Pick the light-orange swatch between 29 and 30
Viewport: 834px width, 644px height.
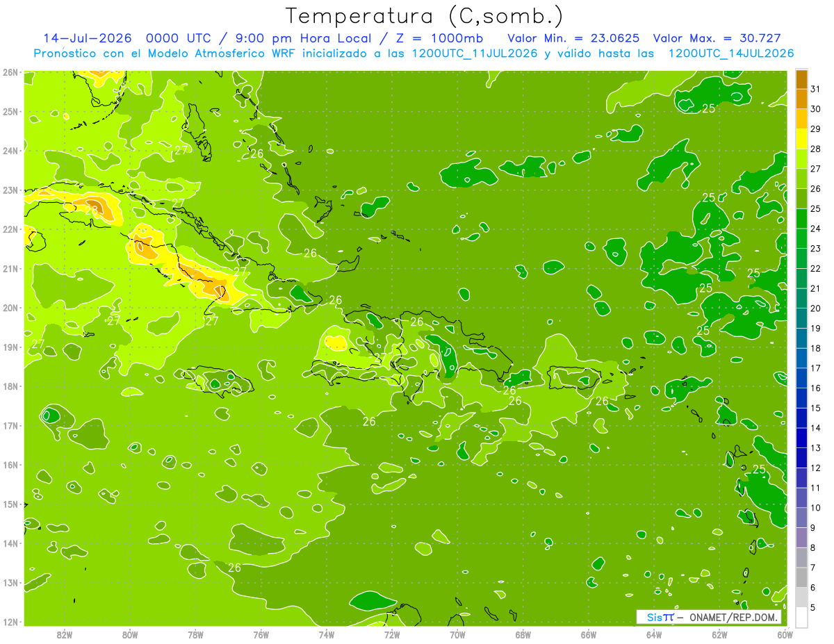pos(801,119)
